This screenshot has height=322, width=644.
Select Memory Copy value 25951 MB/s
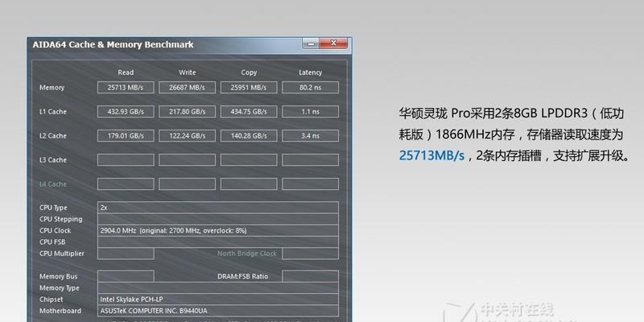click(x=249, y=88)
